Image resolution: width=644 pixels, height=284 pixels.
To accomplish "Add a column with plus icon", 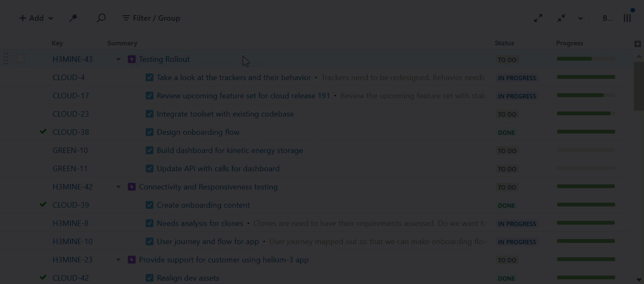I will click(638, 44).
